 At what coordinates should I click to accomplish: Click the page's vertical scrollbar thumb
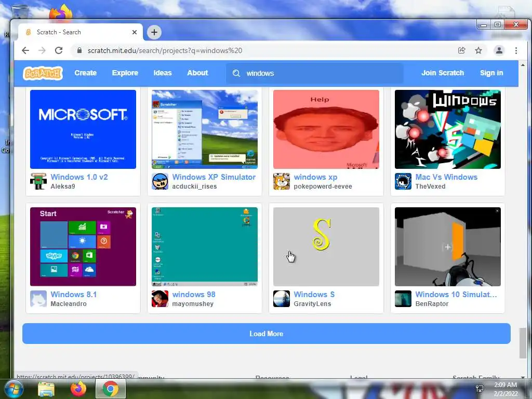click(x=523, y=343)
